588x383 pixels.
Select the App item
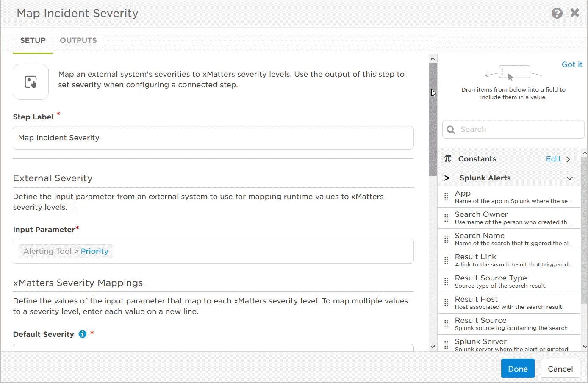509,197
